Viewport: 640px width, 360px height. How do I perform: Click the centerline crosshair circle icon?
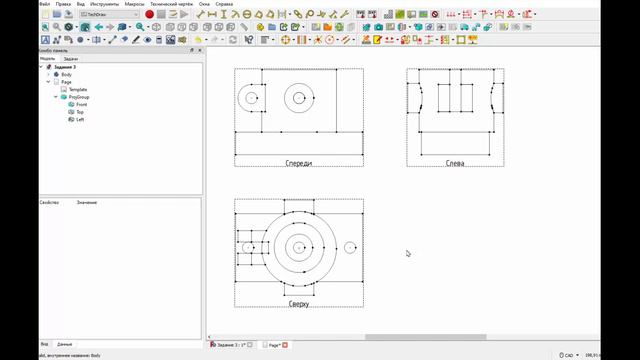286,40
